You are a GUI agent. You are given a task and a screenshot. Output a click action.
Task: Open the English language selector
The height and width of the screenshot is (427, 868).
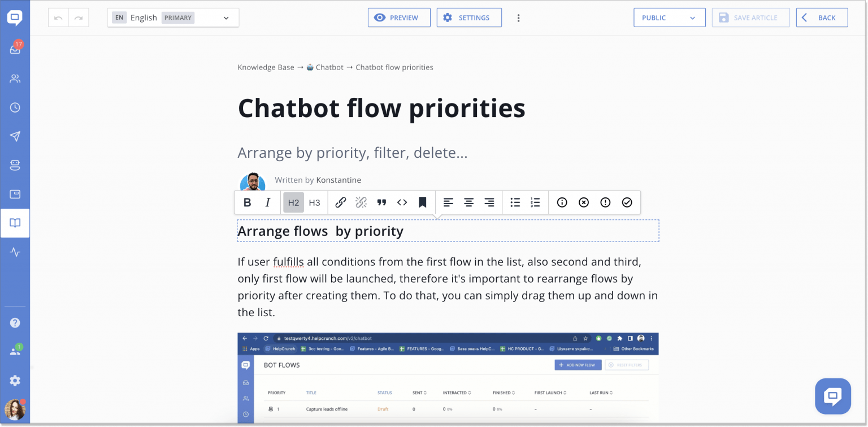pos(172,18)
